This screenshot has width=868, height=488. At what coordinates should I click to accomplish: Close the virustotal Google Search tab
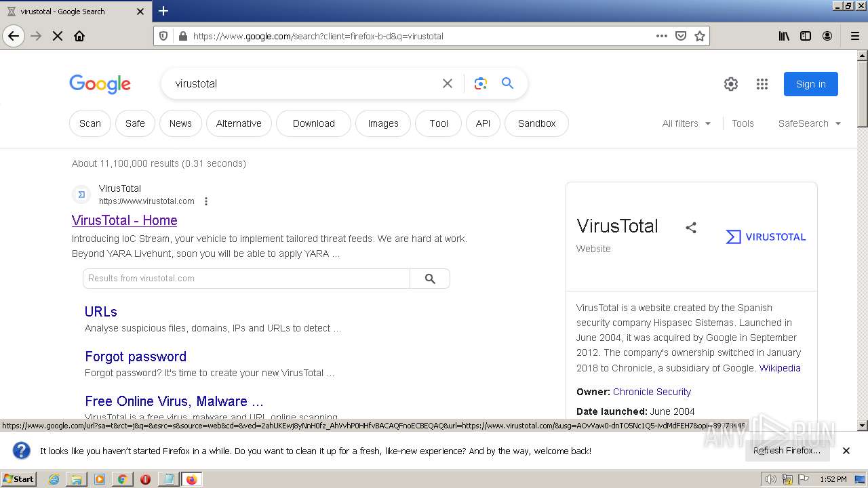pyautogui.click(x=140, y=12)
